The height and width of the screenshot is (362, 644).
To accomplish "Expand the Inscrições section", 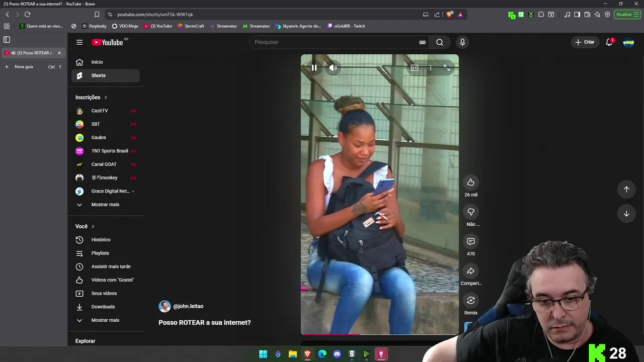I will click(91, 97).
